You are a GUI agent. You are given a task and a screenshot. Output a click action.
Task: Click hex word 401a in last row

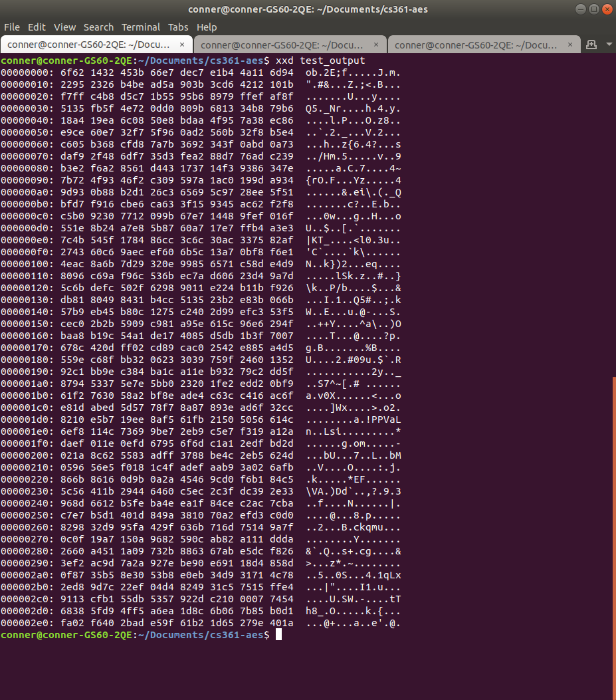tap(282, 623)
